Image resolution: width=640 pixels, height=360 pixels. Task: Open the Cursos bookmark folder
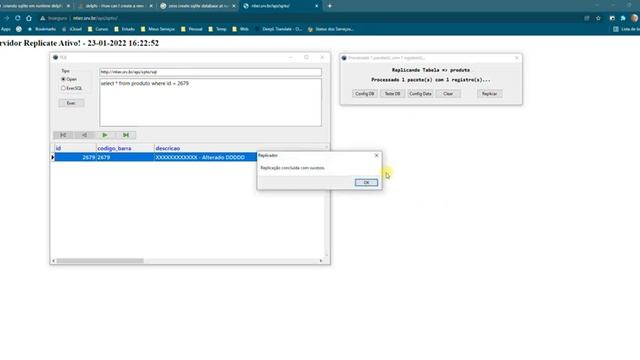coord(98,29)
